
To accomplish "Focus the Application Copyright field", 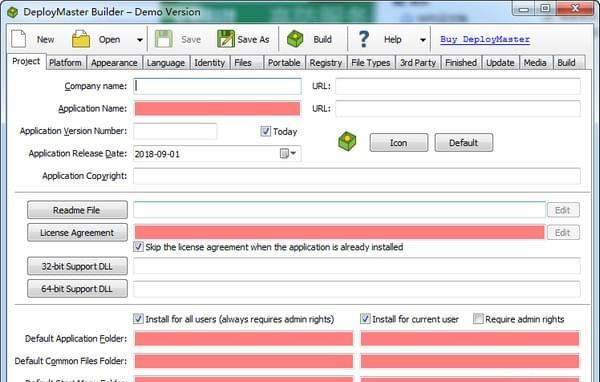I will click(357, 176).
